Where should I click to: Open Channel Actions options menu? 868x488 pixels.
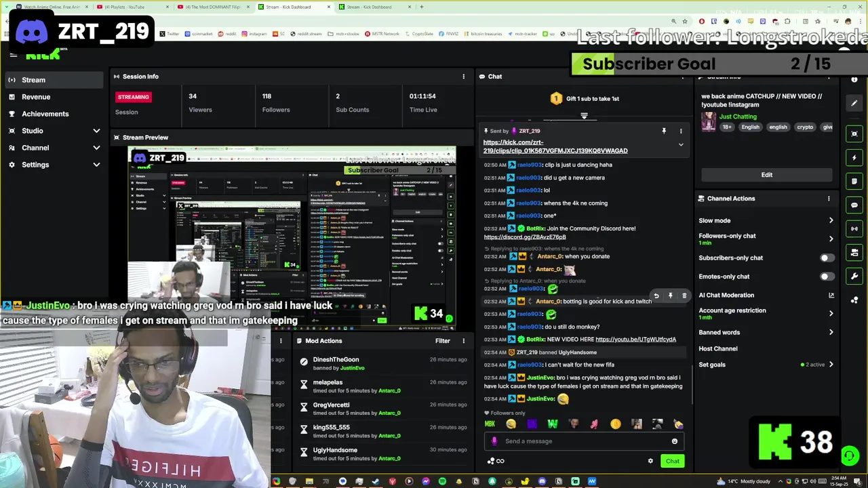pyautogui.click(x=829, y=199)
